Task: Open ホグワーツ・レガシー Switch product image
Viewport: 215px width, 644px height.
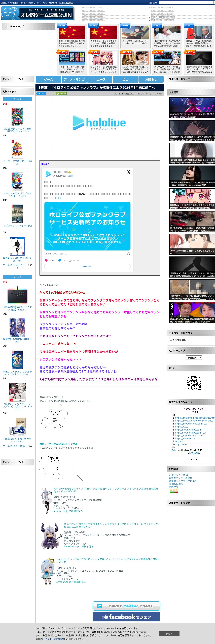Action: click(17, 214)
